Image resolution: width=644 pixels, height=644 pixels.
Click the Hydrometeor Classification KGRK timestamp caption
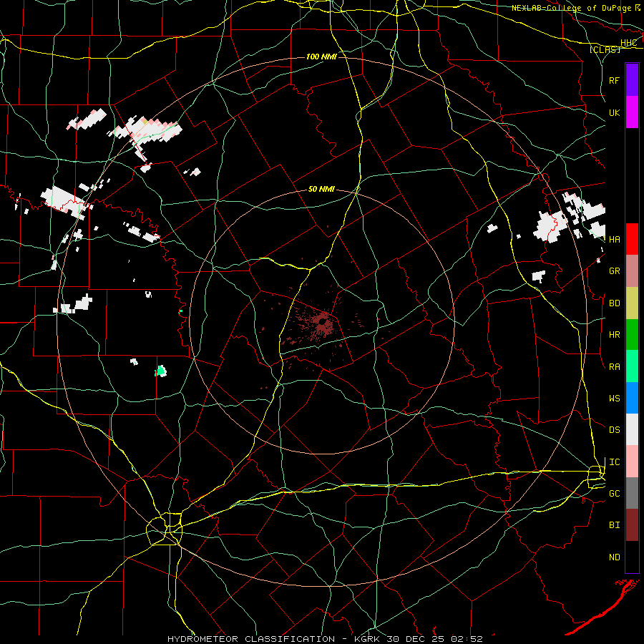[x=325, y=639]
